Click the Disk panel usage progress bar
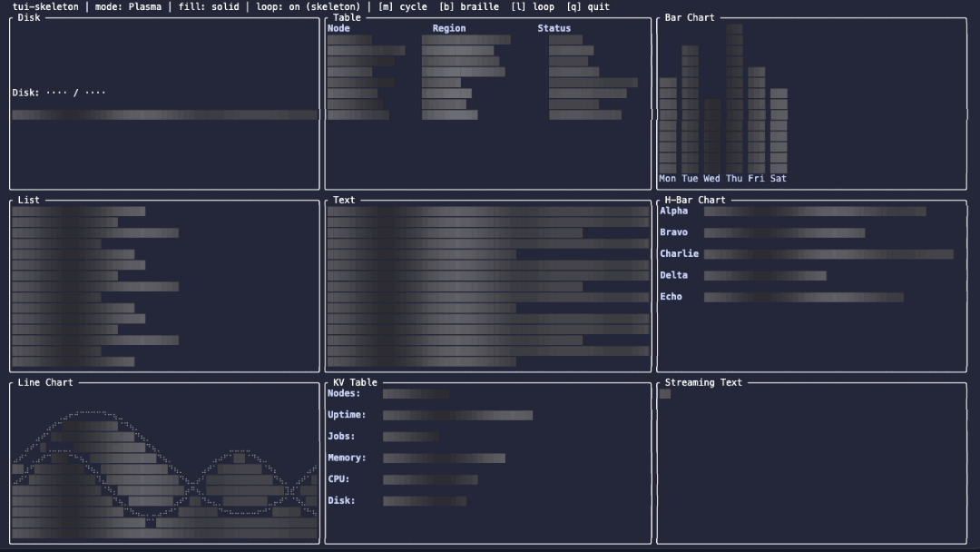This screenshot has height=552, width=980. coord(164,114)
